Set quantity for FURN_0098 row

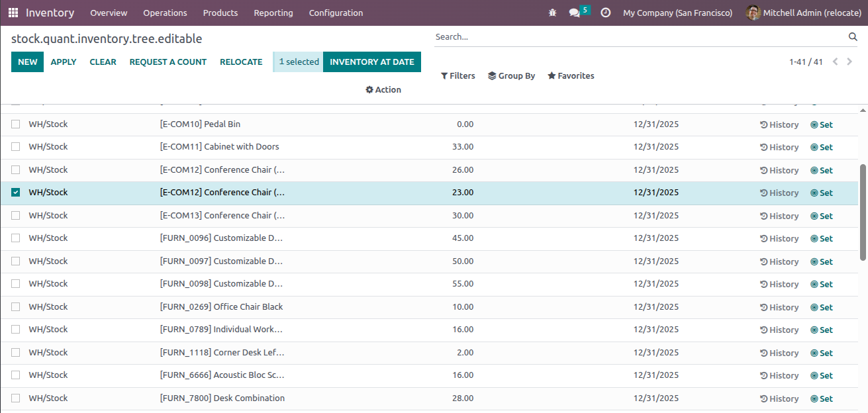click(822, 284)
